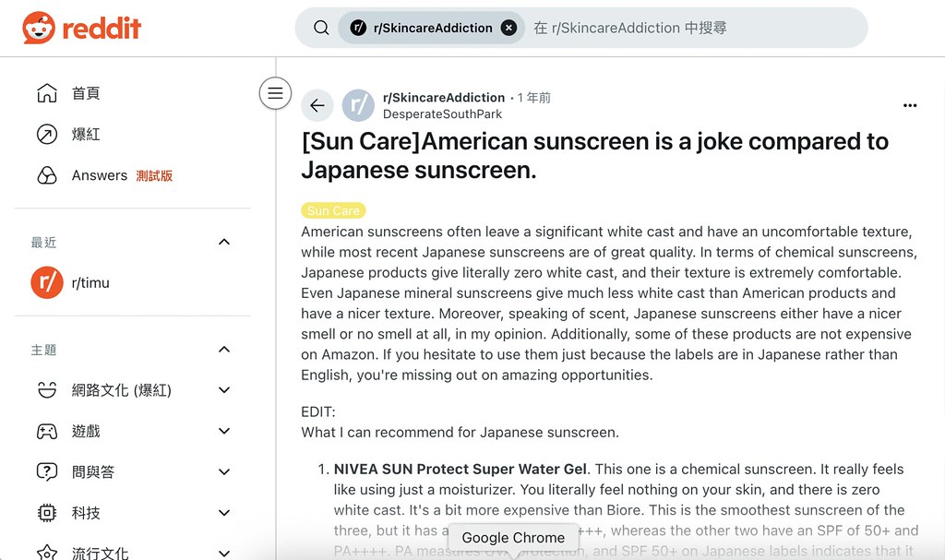Open the r/SkincareAddiction subreddit link
The image size is (945, 560).
tap(444, 98)
